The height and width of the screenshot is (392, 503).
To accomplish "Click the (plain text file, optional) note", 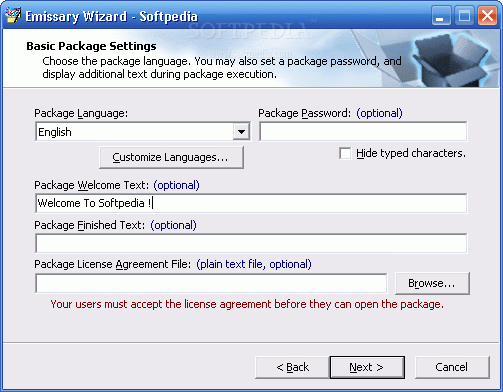I will (254, 264).
